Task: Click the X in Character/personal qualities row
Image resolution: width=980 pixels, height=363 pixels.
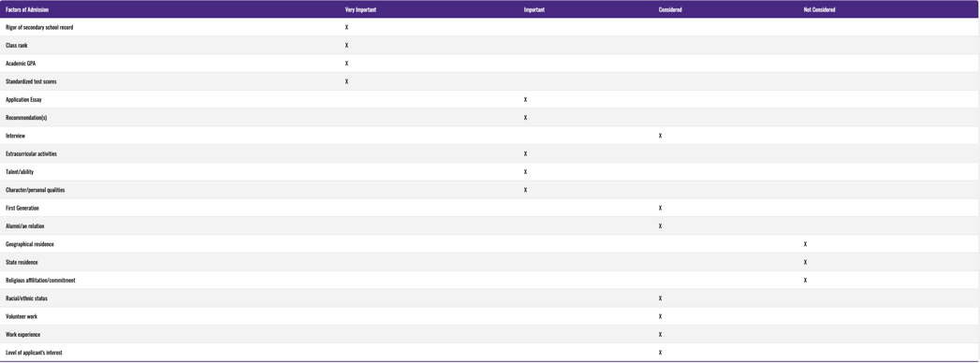Action: (526, 191)
